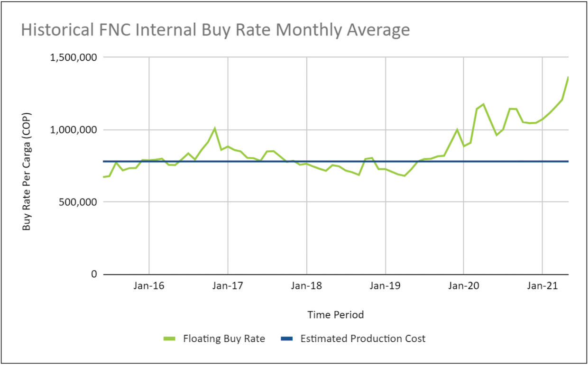Click the Jan-20 x-axis label
The height and width of the screenshot is (365, 588).
(463, 286)
